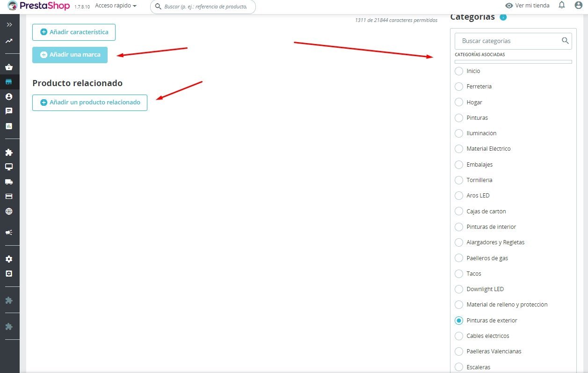
Task: Select the Material Electrico radio
Action: pos(459,149)
